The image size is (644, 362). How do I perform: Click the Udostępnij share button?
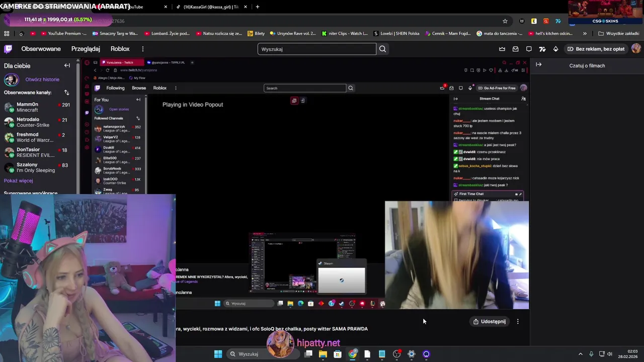pos(490,321)
